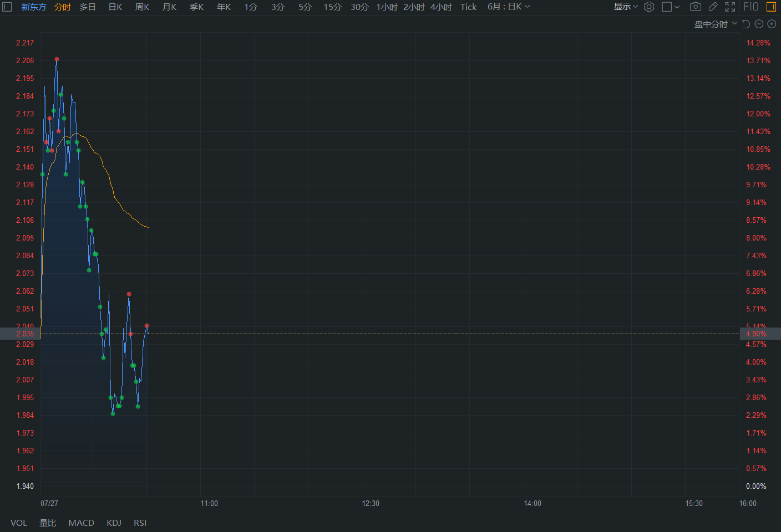Viewport: 781px width, 532px height.
Task: Expand the layout dropdown arrow
Action: (x=677, y=7)
